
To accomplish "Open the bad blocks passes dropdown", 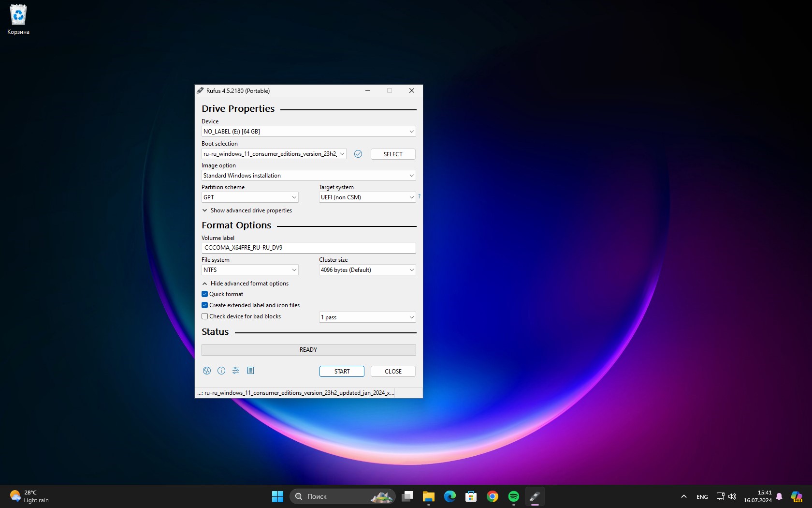I will click(367, 317).
